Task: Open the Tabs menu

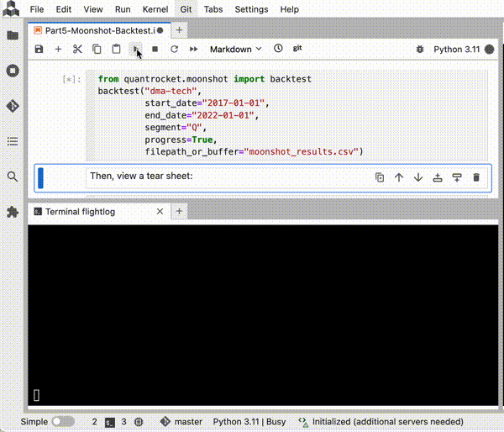Action: tap(213, 9)
